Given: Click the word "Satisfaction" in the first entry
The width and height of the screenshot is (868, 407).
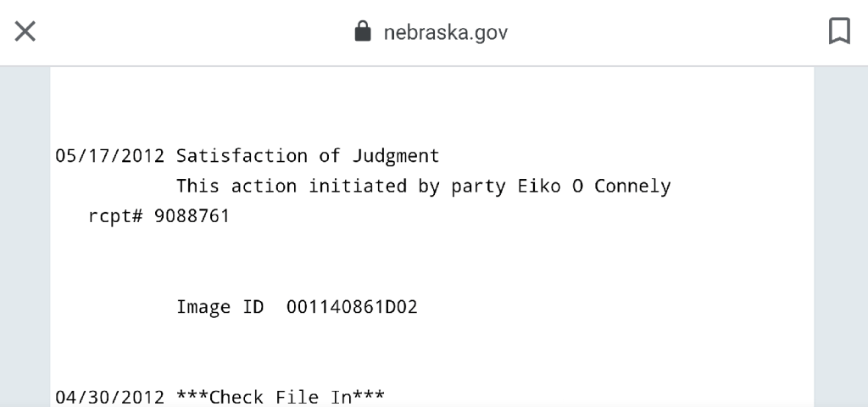Looking at the screenshot, I should coord(242,156).
